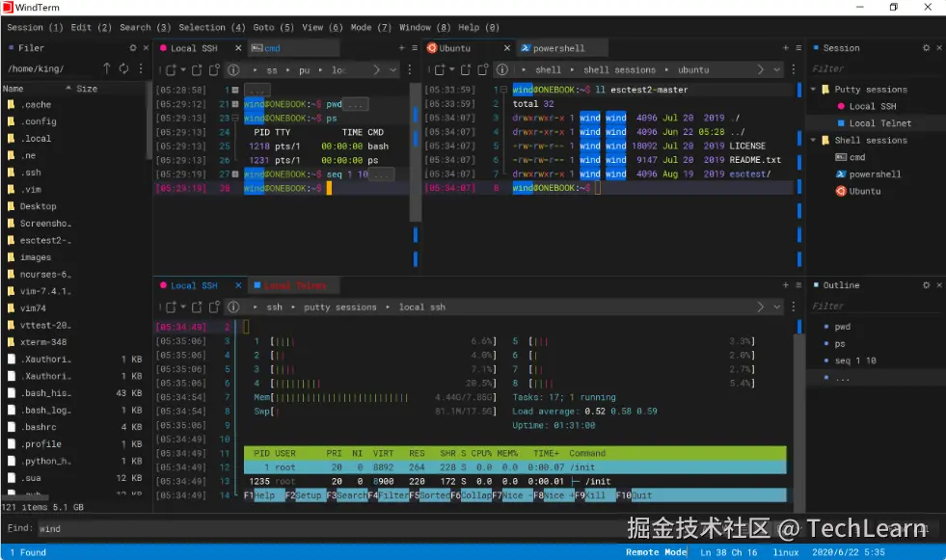
Task: Expand breadcrumb chevron dropdown in putty sessions pane
Action: pos(776,307)
